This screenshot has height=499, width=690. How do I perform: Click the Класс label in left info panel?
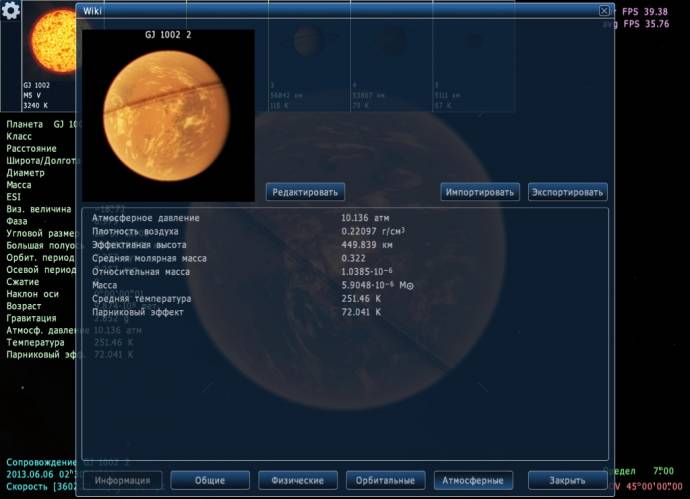coord(18,137)
